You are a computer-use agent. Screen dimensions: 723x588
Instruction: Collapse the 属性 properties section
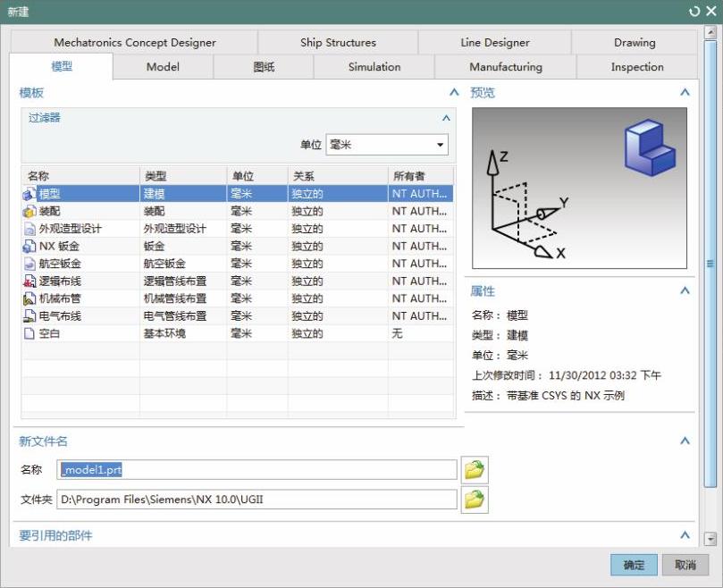[685, 290]
